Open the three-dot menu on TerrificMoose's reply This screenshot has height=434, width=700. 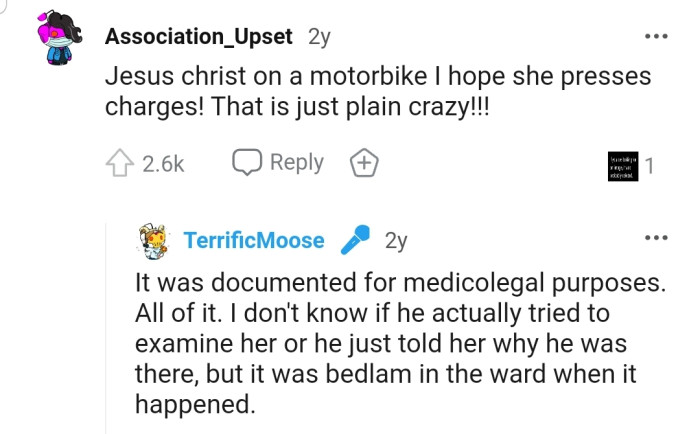coord(656,238)
